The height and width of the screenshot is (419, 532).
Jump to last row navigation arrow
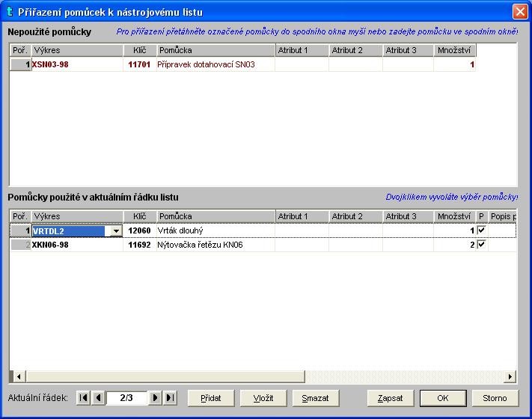tap(170, 397)
